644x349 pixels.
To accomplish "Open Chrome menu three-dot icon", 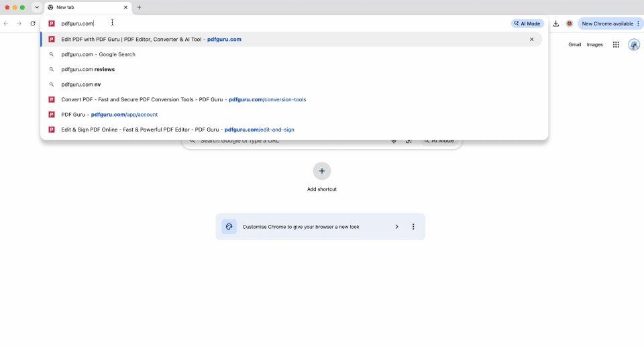I will (638, 23).
